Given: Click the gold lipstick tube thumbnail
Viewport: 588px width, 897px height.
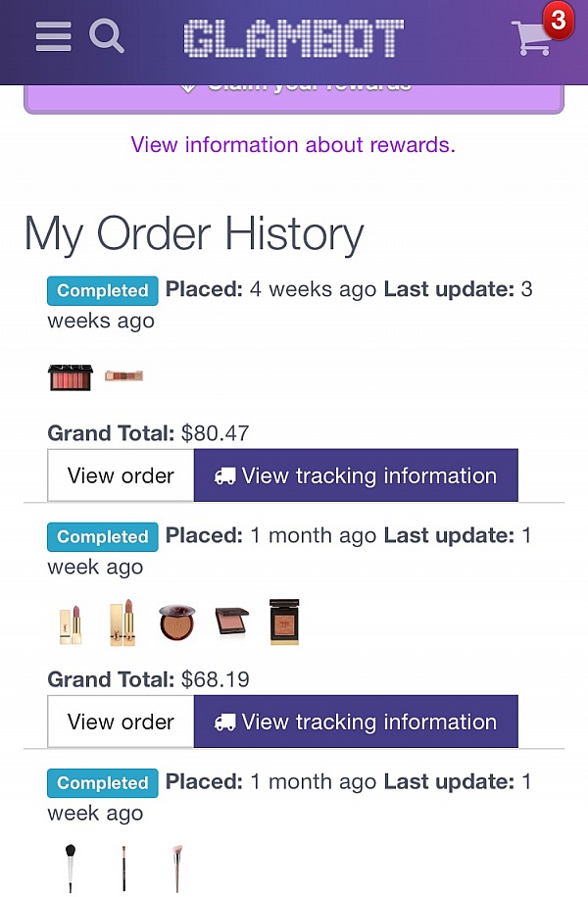Looking at the screenshot, I should click(x=70, y=621).
